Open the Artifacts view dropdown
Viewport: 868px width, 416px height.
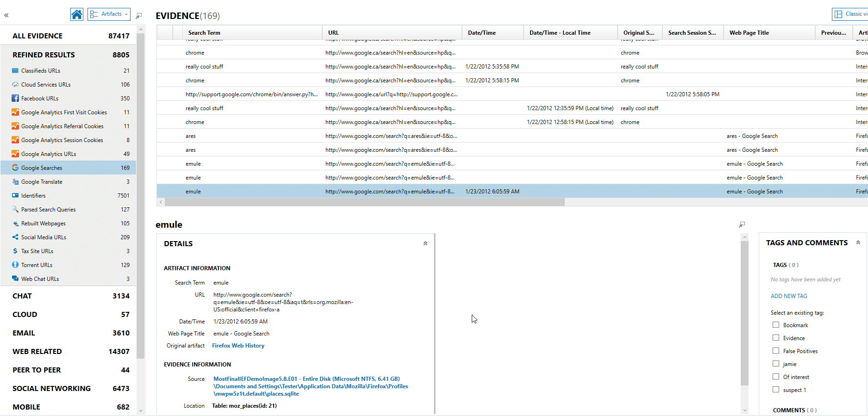(109, 14)
